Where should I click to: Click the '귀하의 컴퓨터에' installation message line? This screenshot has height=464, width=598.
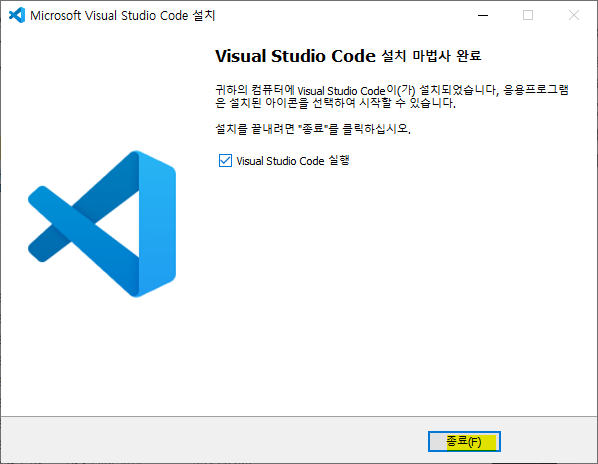tap(392, 90)
